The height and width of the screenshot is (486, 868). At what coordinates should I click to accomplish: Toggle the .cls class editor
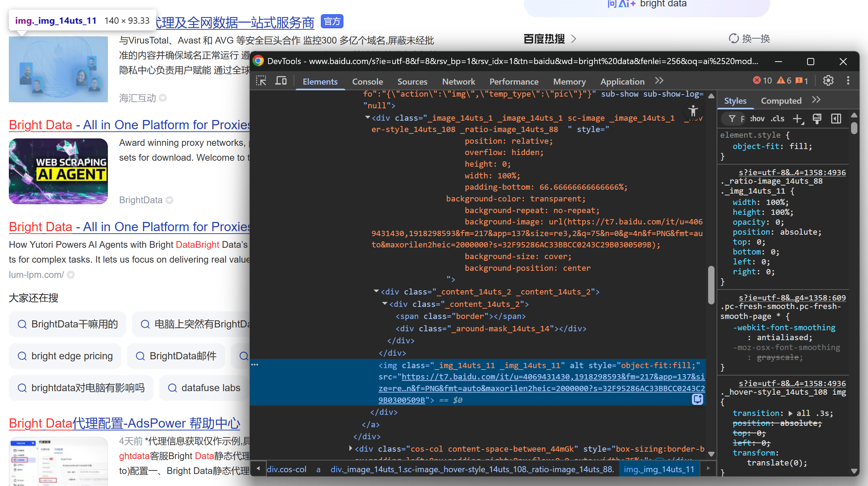[777, 119]
